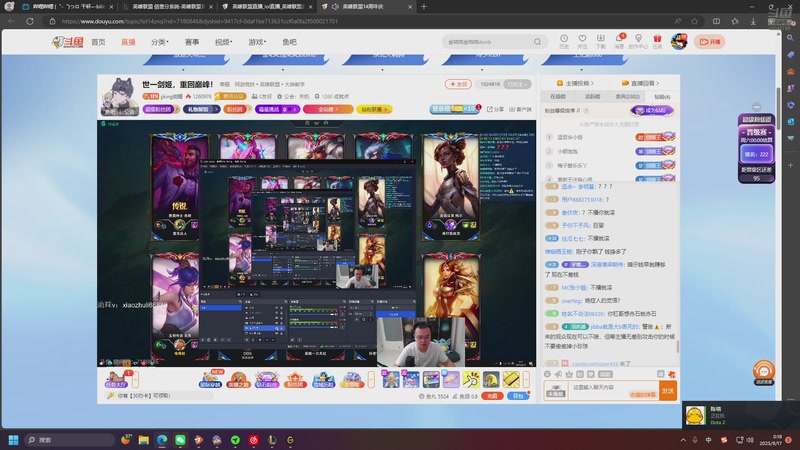Open the 礼物展馆 badge
The height and width of the screenshot is (450, 800).
(201, 109)
